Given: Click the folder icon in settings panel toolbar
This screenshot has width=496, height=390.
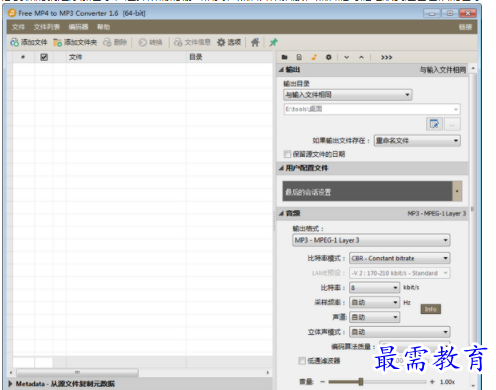Looking at the screenshot, I should click(284, 57).
